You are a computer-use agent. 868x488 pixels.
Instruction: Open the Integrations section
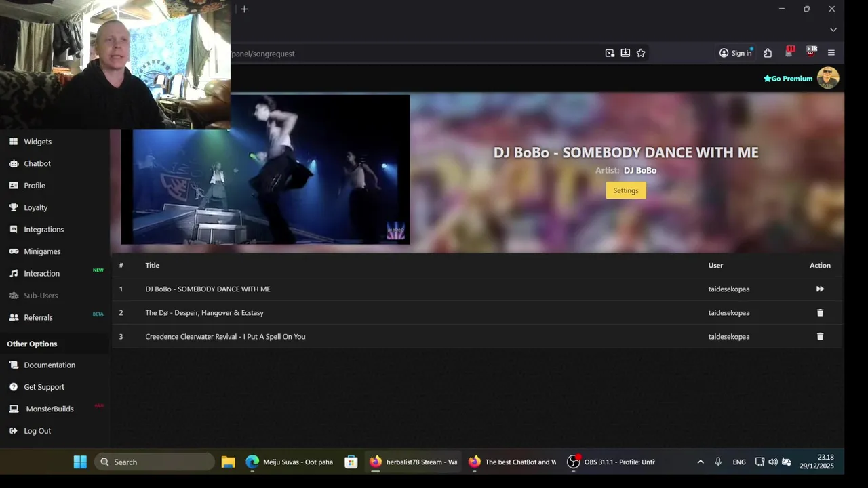click(x=43, y=230)
